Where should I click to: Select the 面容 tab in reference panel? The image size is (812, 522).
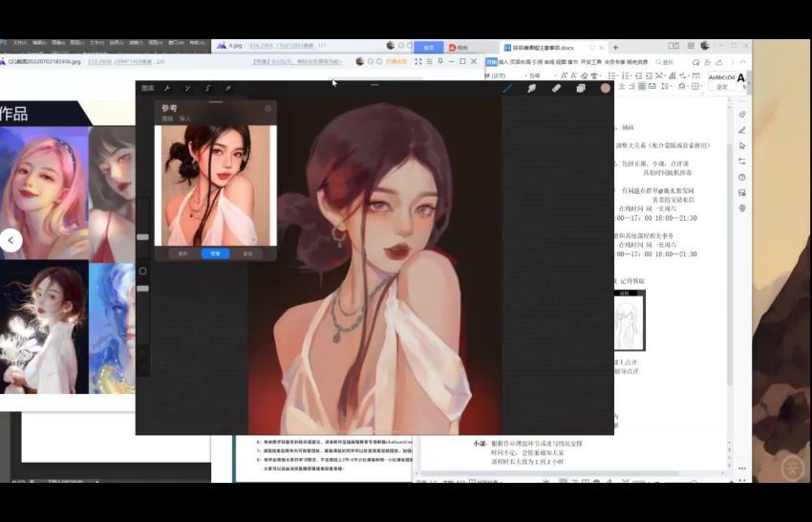click(x=248, y=253)
